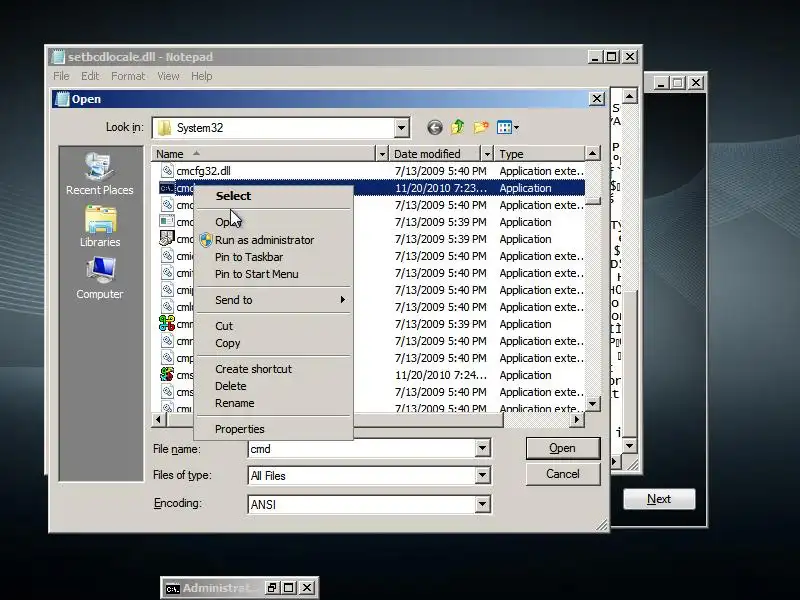Choose Pin to Taskbar
The image size is (800, 600).
tap(249, 257)
